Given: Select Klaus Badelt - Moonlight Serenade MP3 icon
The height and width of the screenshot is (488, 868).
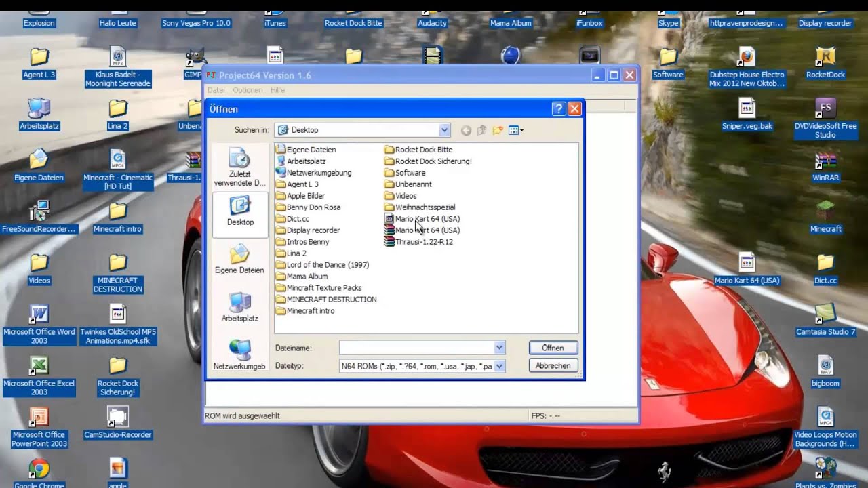Looking at the screenshot, I should 118,68.
